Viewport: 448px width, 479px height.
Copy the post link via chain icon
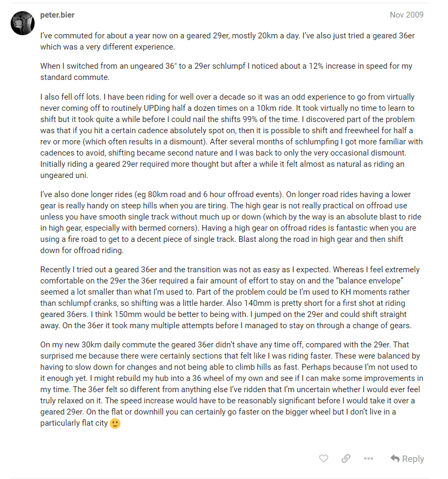346,458
